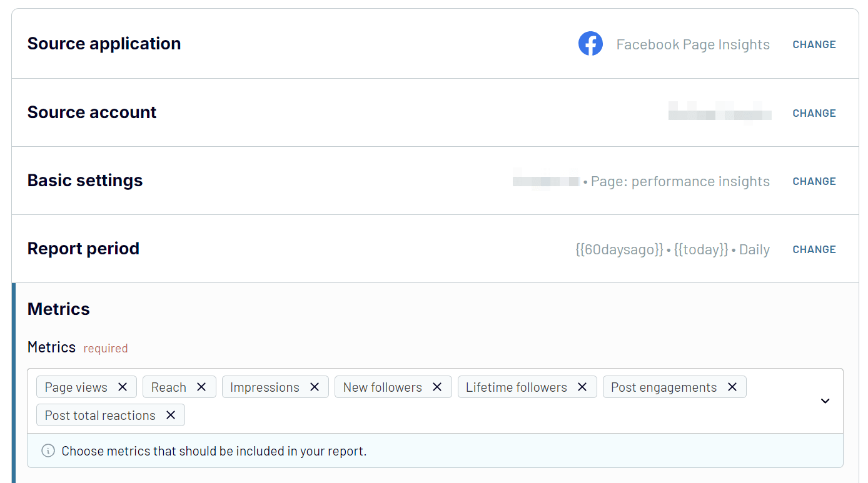Screen dimensions: 868x483
Task: Click the Facebook Page Insights label
Action: [693, 44]
